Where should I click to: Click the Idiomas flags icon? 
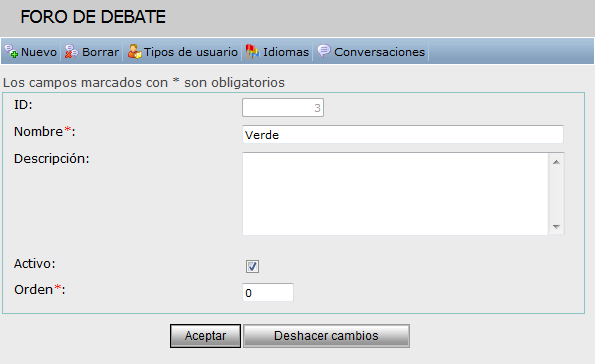click(252, 52)
